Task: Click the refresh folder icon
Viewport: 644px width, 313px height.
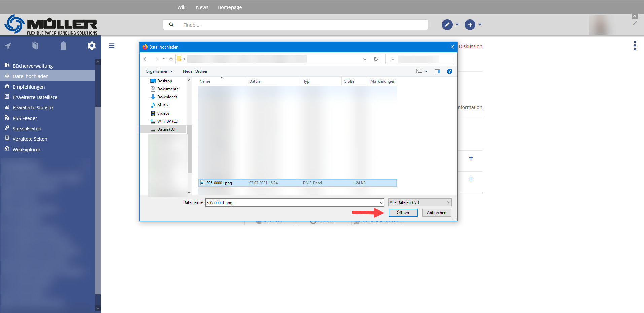Action: point(375,59)
